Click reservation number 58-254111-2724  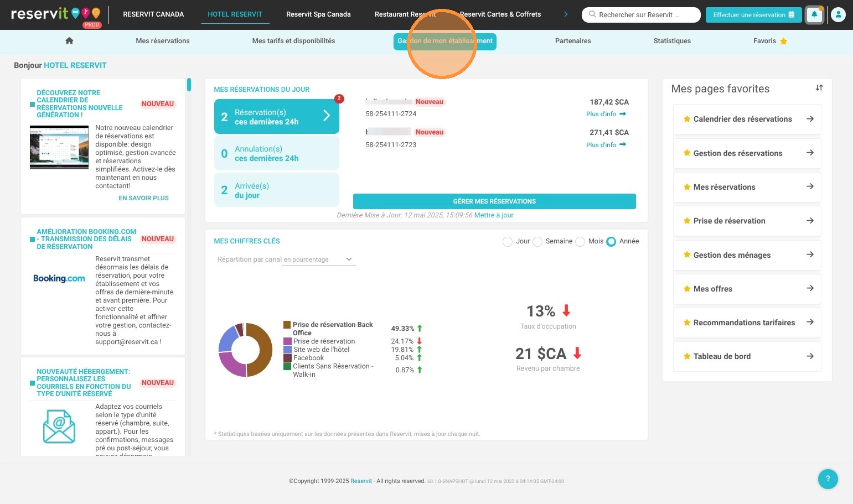coord(391,114)
